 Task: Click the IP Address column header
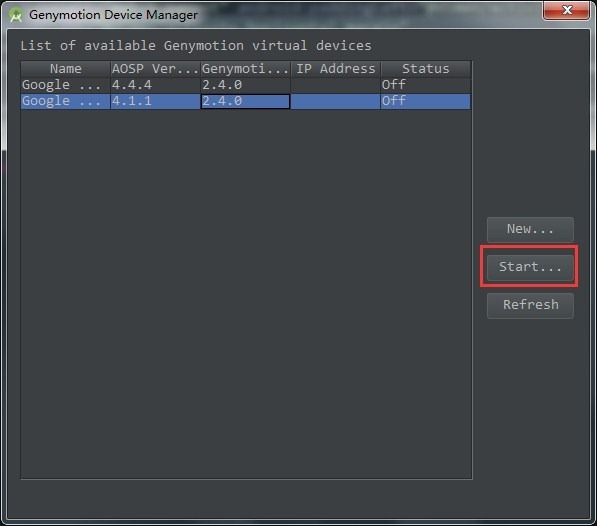[335, 69]
